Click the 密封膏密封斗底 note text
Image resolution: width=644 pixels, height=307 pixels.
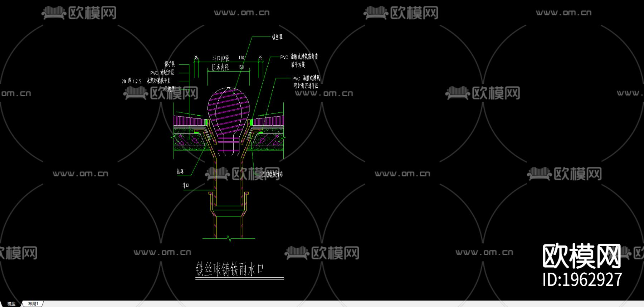[306, 86]
